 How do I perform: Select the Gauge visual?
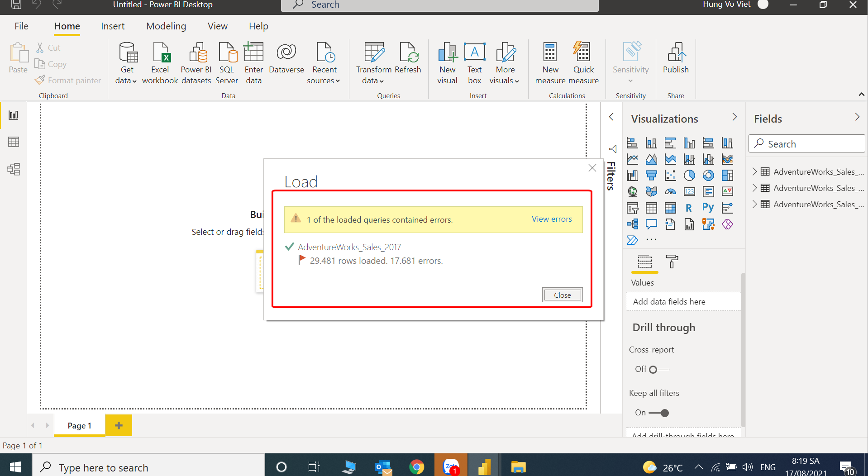pos(670,192)
